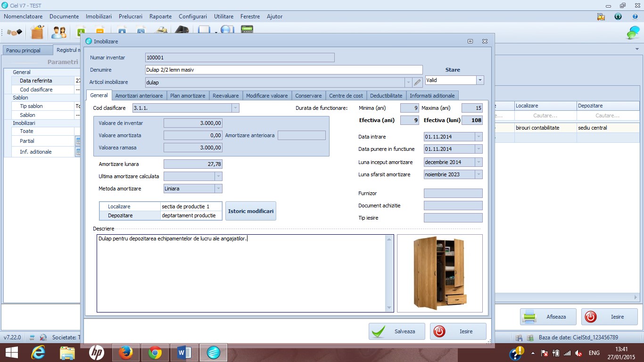The width and height of the screenshot is (644, 362).
Task: Open the Rapoarte menu
Action: [160, 16]
